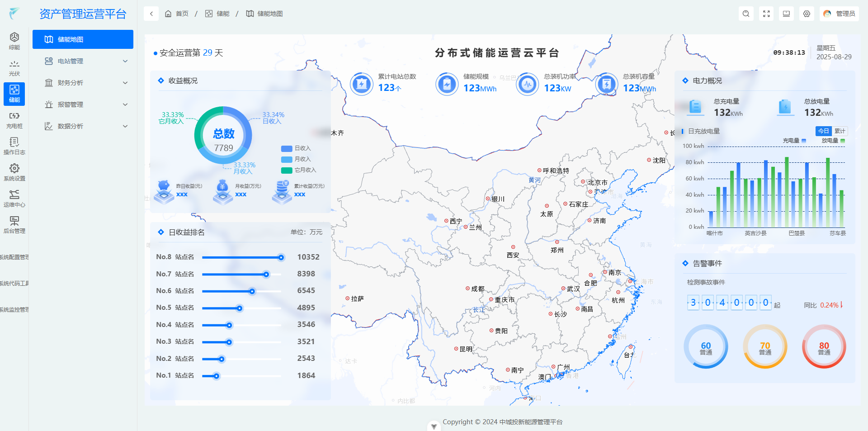This screenshot has width=868, height=431.
Task: Open 充电桩 section in left sidebar
Action: 14,120
